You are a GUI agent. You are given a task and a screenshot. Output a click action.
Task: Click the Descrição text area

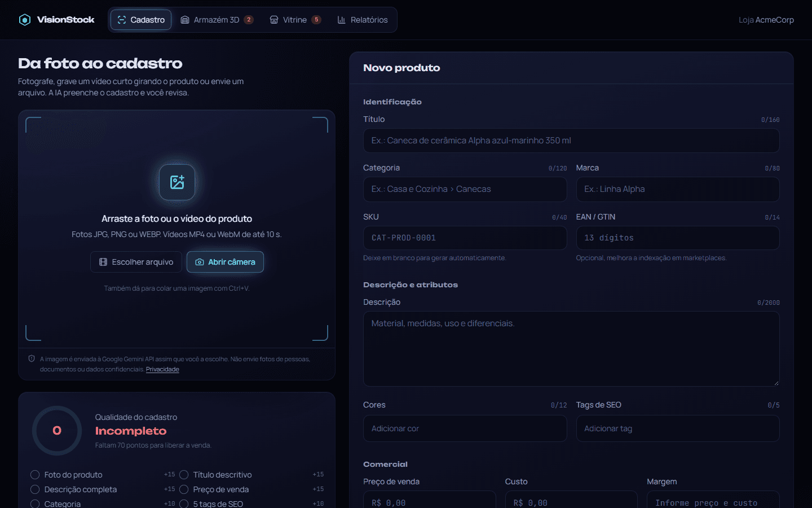(571, 349)
